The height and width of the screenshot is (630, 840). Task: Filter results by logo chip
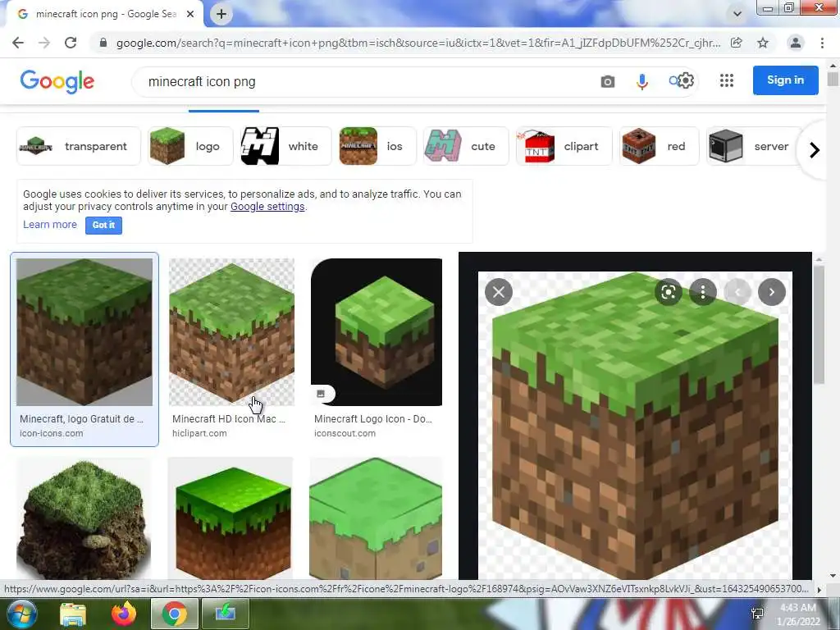click(x=190, y=146)
